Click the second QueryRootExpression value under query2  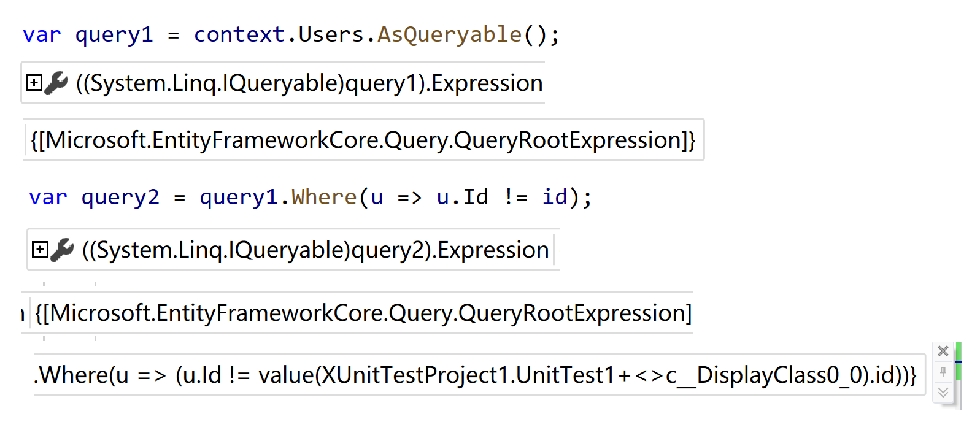point(363,313)
